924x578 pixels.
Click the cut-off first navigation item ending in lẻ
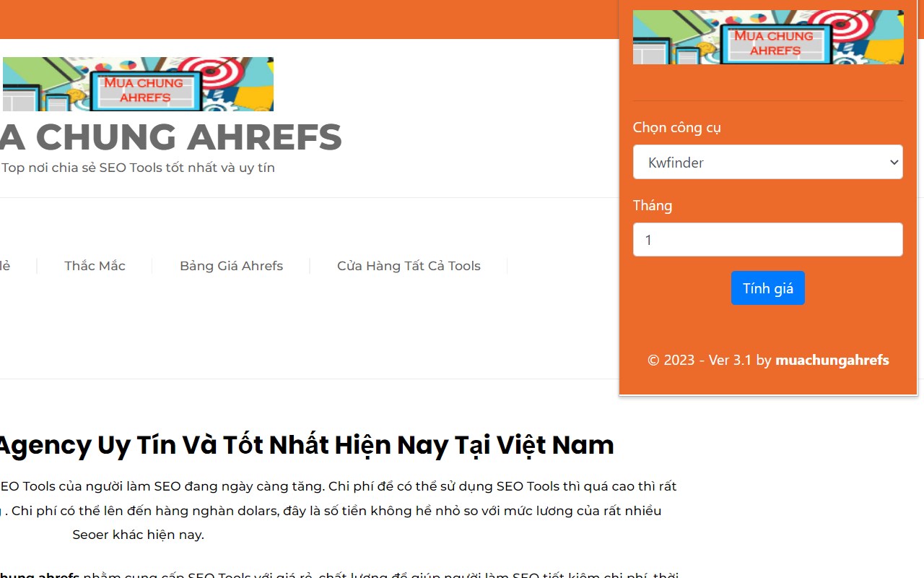click(5, 266)
